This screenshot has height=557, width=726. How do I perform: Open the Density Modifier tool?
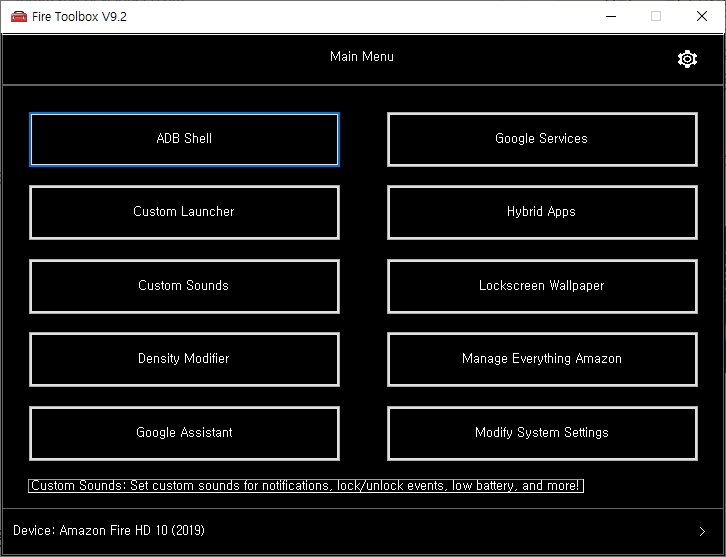pyautogui.click(x=184, y=359)
